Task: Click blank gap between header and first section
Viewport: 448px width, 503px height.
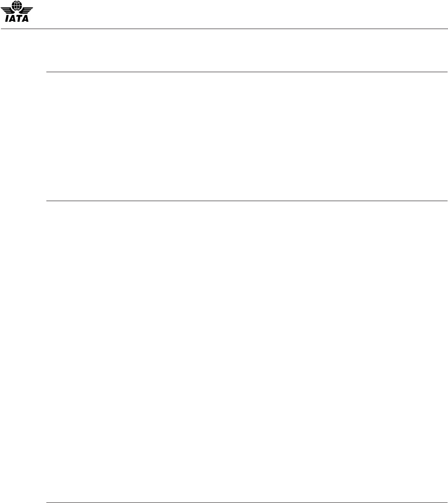Action: tap(224, 50)
